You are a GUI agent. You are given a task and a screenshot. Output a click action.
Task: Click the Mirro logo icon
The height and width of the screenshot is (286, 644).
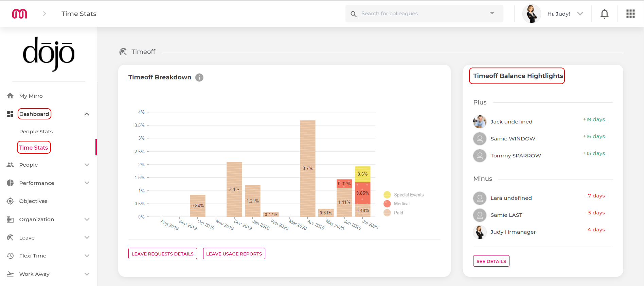[20, 14]
